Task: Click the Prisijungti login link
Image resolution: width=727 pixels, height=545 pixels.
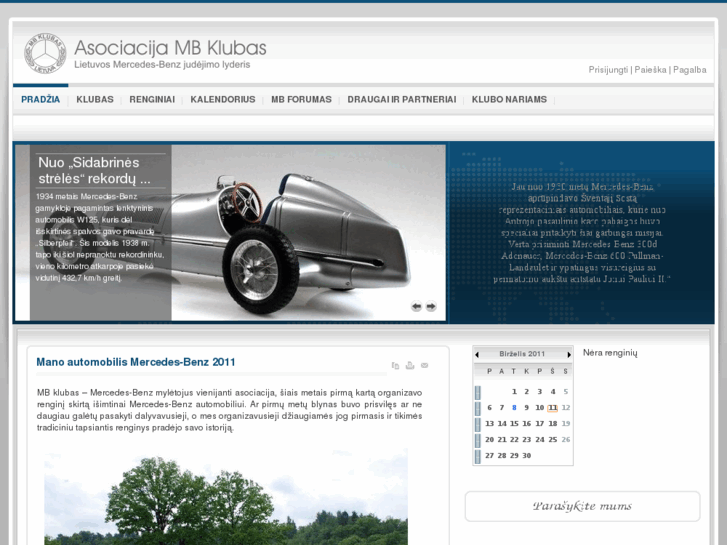Action: click(x=608, y=70)
